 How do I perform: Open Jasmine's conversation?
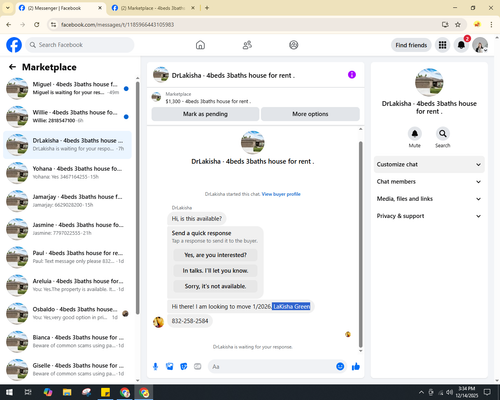[68, 229]
